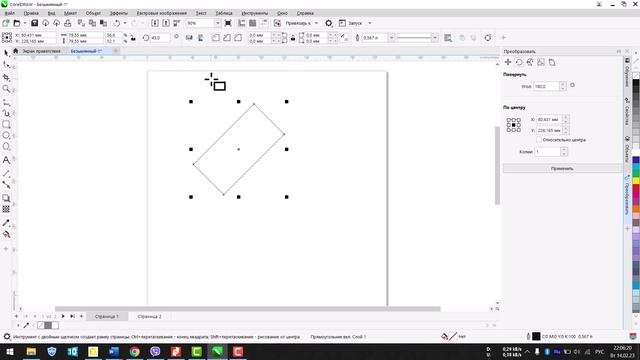The height and width of the screenshot is (360, 640).
Task: Select the Drop Shadow tool in the toolbox
Action: [x=6, y=198]
